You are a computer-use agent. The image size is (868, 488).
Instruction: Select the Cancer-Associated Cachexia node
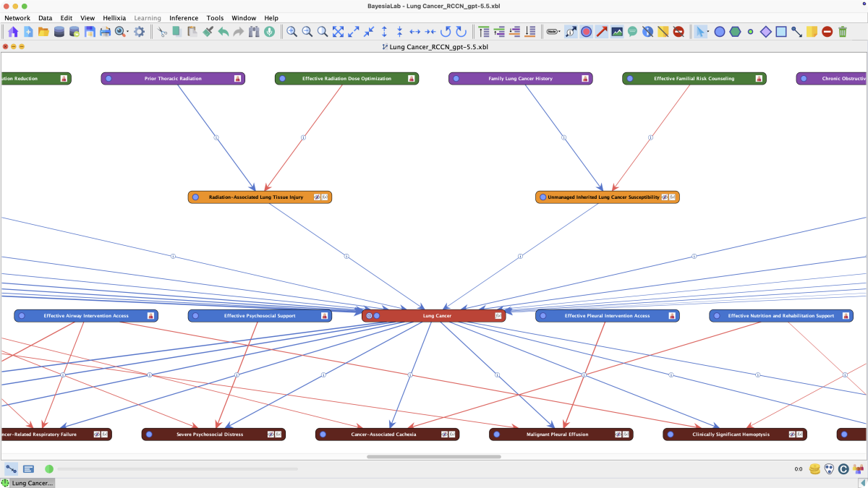click(x=387, y=435)
